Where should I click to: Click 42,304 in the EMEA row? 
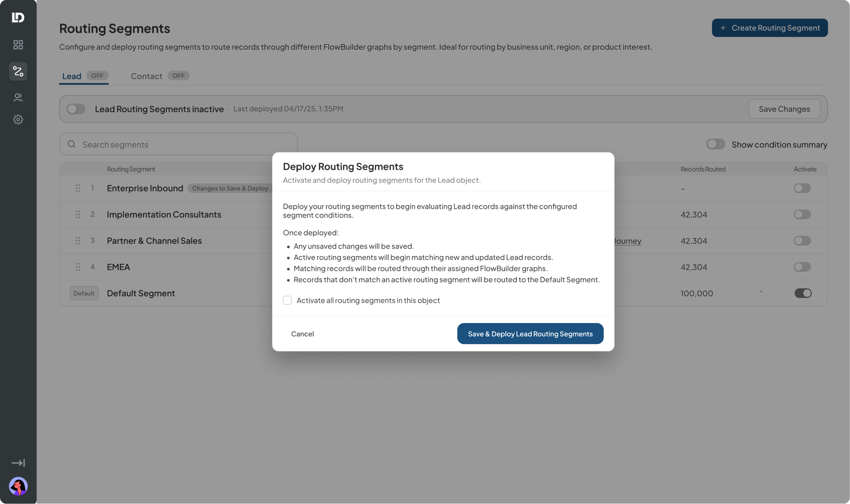(694, 267)
